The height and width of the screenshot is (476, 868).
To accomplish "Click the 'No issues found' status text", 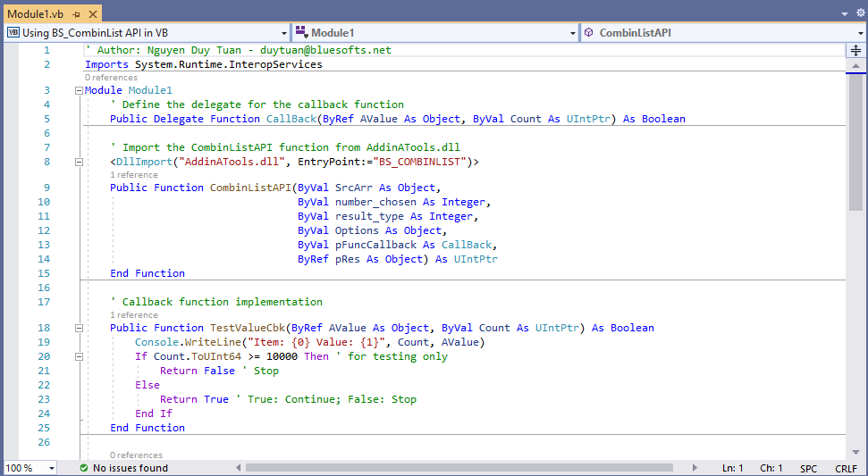I will coord(131,468).
